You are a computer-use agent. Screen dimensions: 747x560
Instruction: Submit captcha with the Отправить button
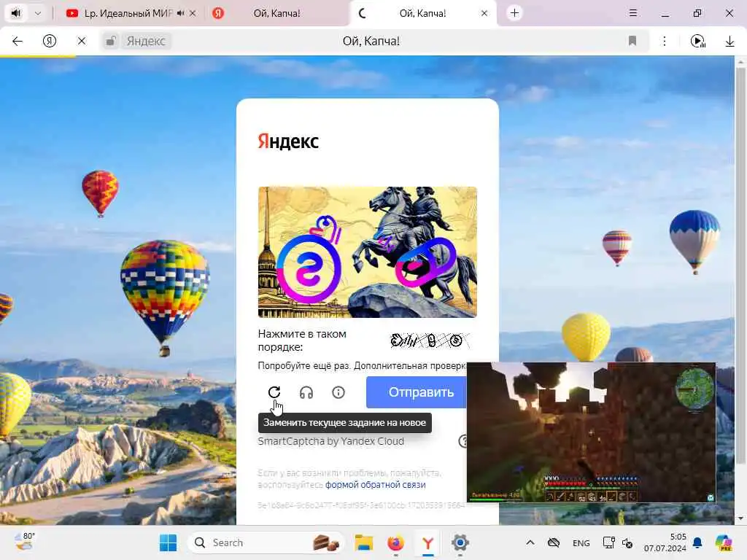point(417,392)
